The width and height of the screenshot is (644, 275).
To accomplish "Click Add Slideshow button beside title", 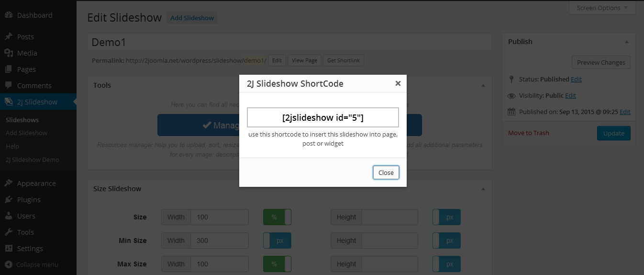I will [192, 18].
